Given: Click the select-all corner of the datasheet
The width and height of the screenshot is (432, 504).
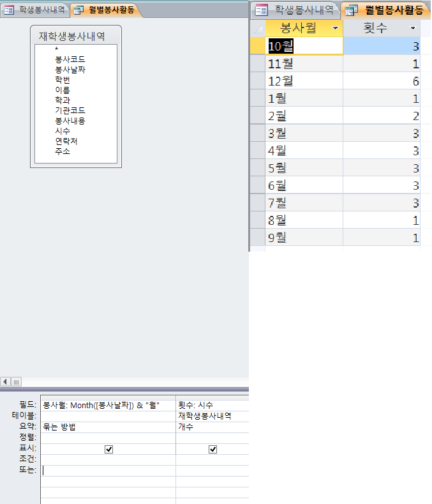Looking at the screenshot, I should 257,29.
